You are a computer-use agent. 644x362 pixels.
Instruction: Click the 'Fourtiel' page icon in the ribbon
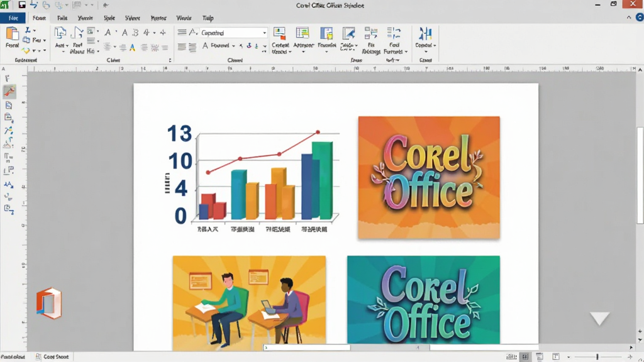tap(326, 34)
